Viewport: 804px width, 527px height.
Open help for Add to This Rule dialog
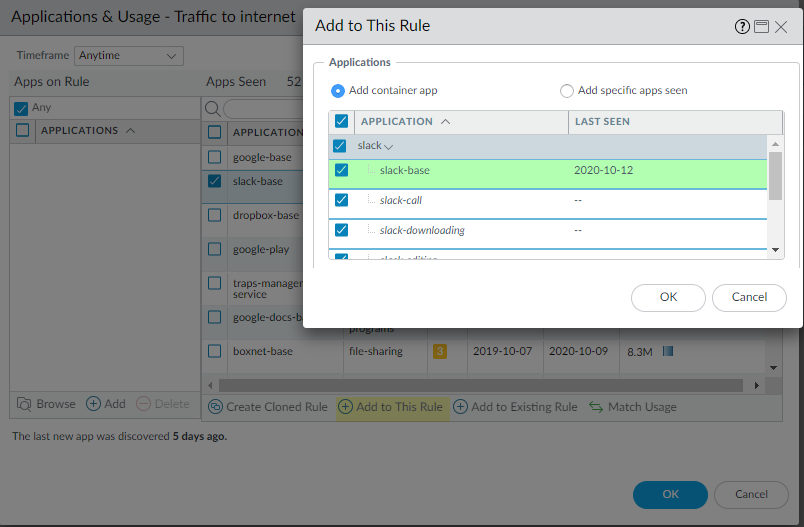[x=742, y=27]
